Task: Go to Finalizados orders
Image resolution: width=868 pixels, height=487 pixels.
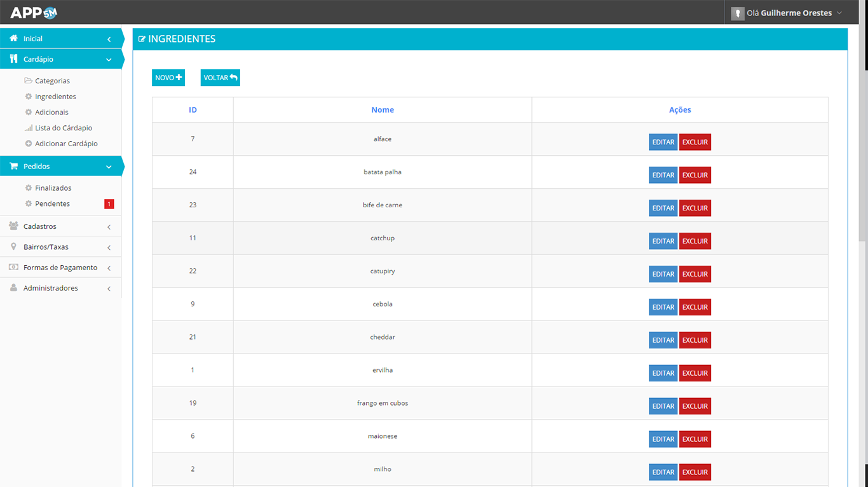Action: point(53,188)
